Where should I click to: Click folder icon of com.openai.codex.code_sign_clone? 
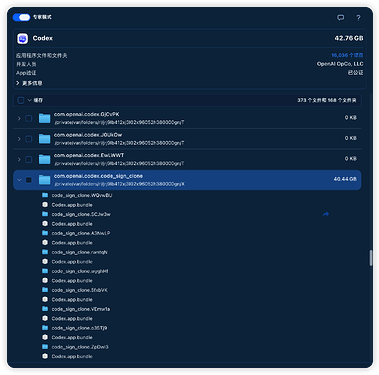pyautogui.click(x=44, y=180)
